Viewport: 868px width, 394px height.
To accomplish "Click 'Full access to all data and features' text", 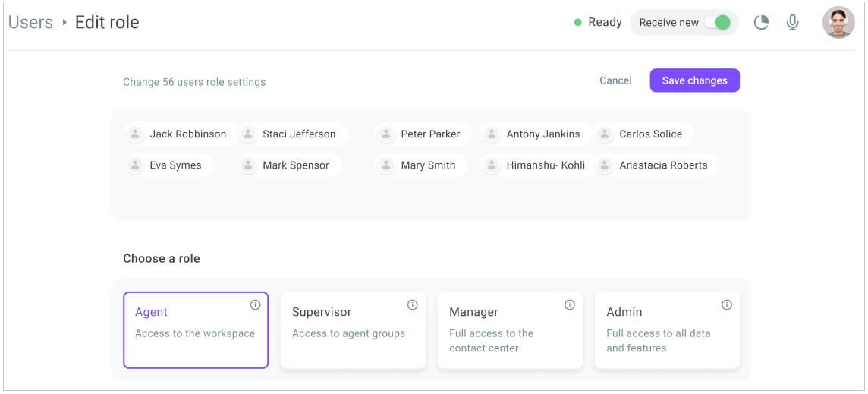I will [x=659, y=341].
